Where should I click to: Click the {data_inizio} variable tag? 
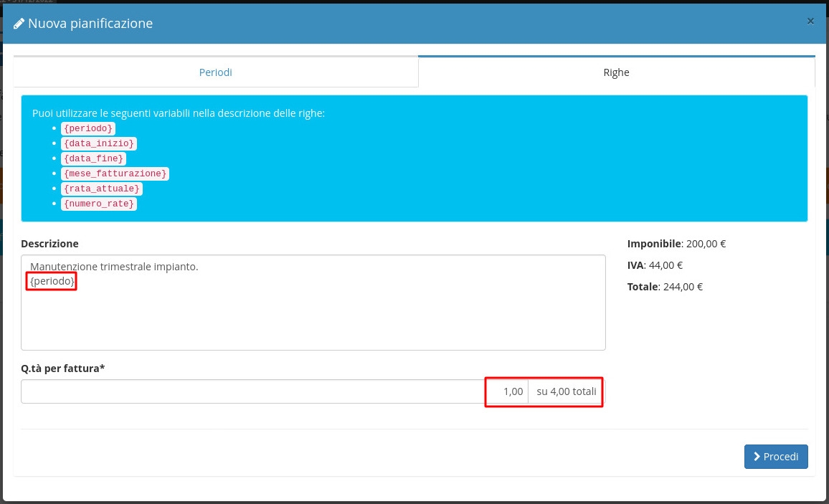click(98, 143)
